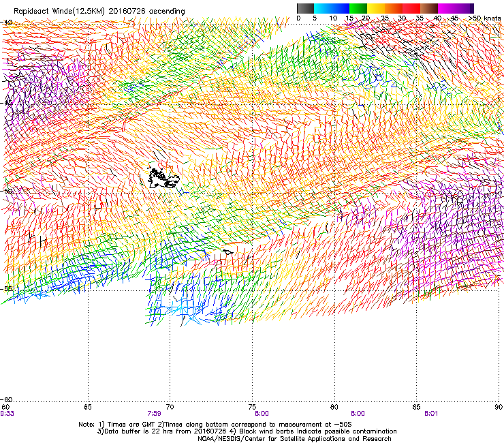Click the "65" longitude axis label

(x=88, y=407)
